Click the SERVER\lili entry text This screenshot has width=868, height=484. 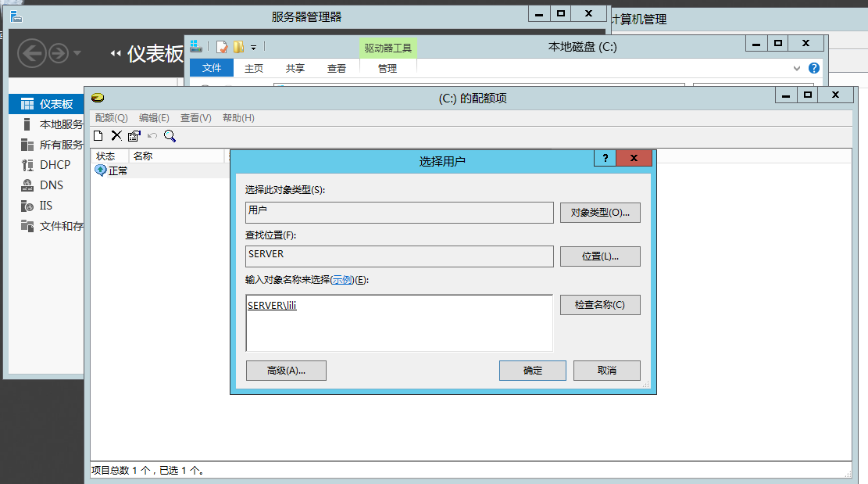(x=272, y=305)
